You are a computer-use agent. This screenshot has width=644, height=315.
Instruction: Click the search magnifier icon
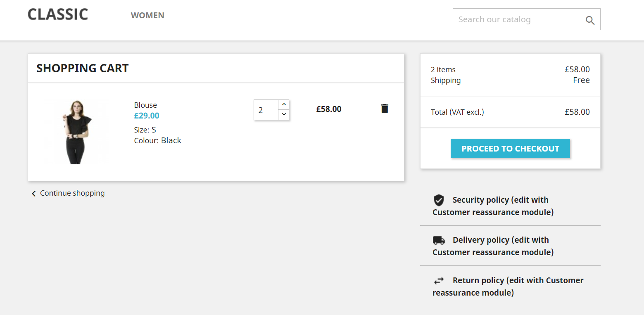[x=590, y=20]
